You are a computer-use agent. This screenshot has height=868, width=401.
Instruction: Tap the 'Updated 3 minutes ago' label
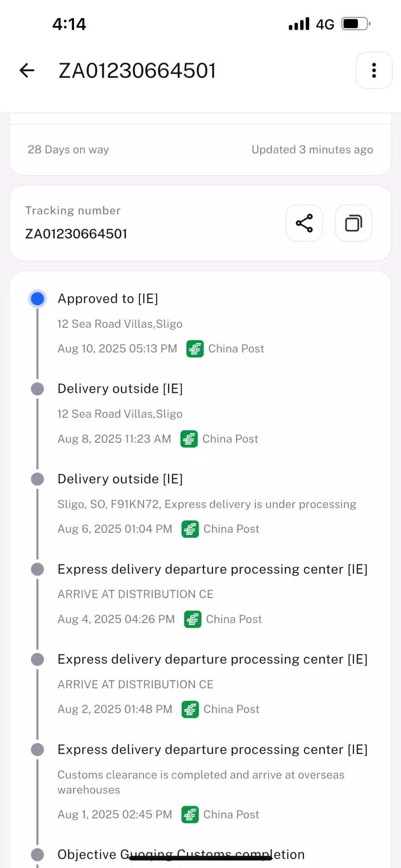coord(312,150)
